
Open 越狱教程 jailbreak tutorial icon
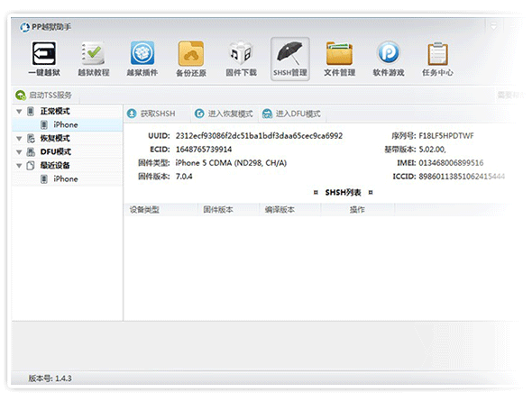[93, 59]
